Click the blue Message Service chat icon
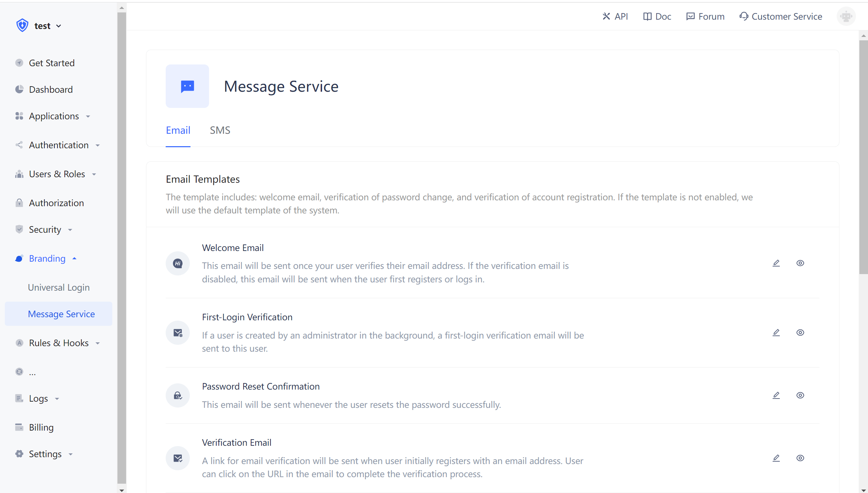The width and height of the screenshot is (868, 493). [x=187, y=86]
